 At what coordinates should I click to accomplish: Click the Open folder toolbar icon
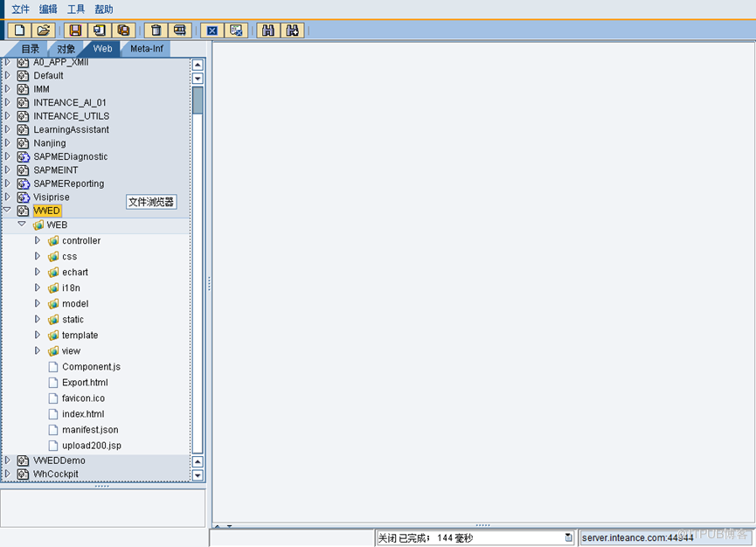(x=43, y=31)
